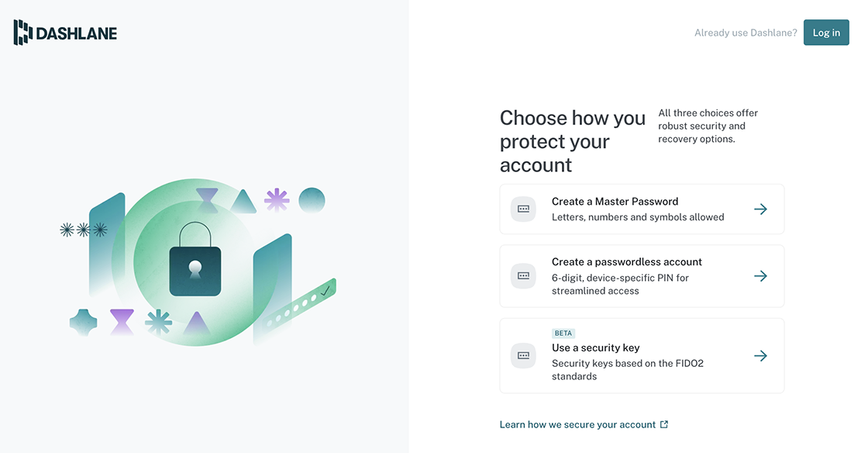Image resolution: width=868 pixels, height=453 pixels.
Task: Click the purple asterisk shape in illustration
Action: (277, 200)
